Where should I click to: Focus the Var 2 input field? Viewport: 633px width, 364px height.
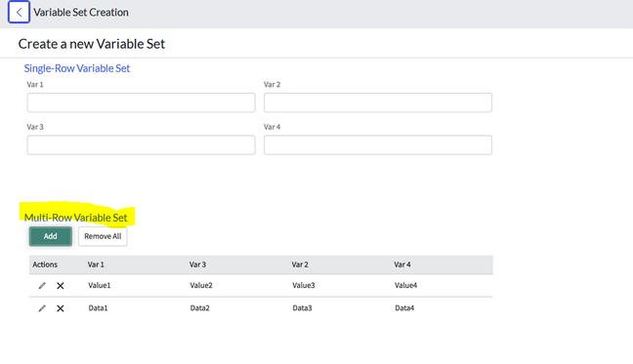click(x=378, y=102)
